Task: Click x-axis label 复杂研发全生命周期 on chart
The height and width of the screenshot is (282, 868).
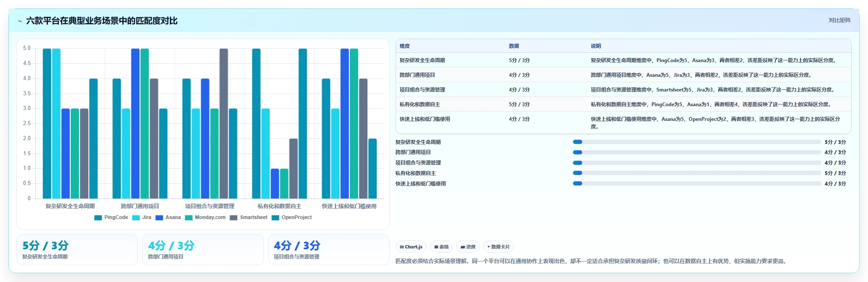Action: [70, 206]
